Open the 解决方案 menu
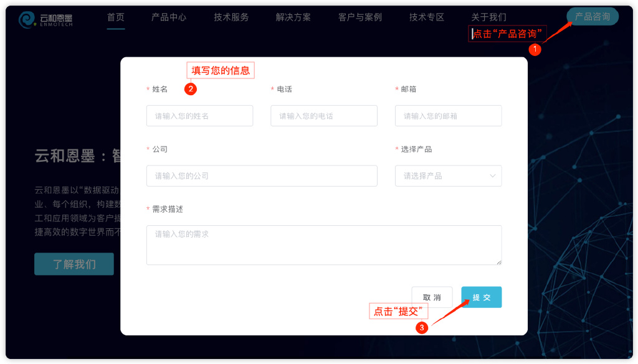The height and width of the screenshot is (364, 638). point(293,17)
